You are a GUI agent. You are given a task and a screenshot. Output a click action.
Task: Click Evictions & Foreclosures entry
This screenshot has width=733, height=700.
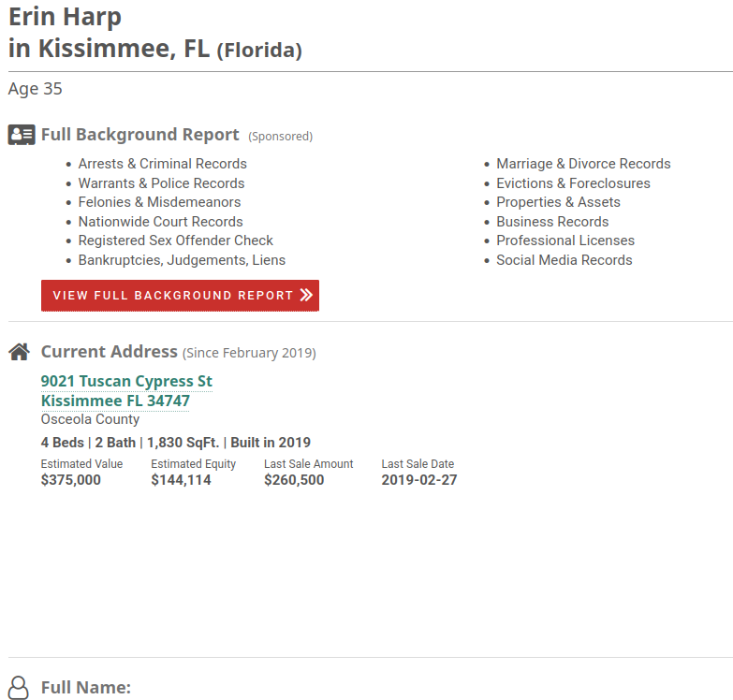tap(573, 183)
